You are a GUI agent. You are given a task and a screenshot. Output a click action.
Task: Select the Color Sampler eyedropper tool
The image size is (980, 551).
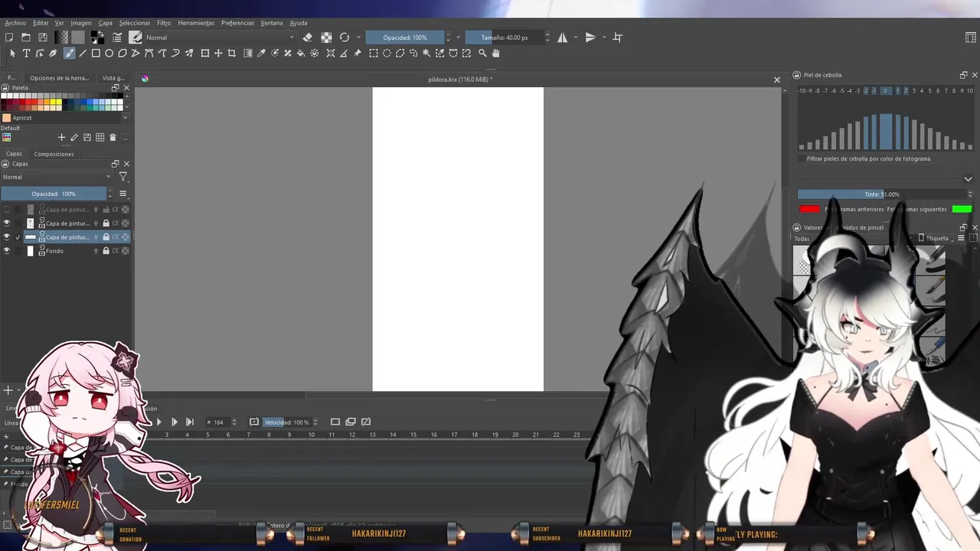pos(261,53)
